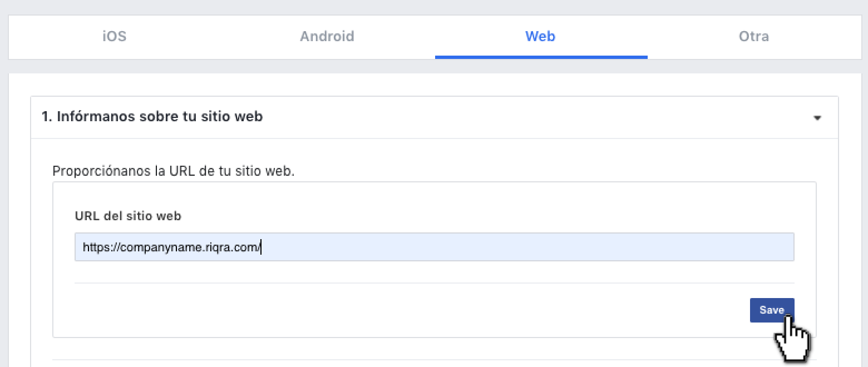
Task: Save the website URL
Action: 772,310
